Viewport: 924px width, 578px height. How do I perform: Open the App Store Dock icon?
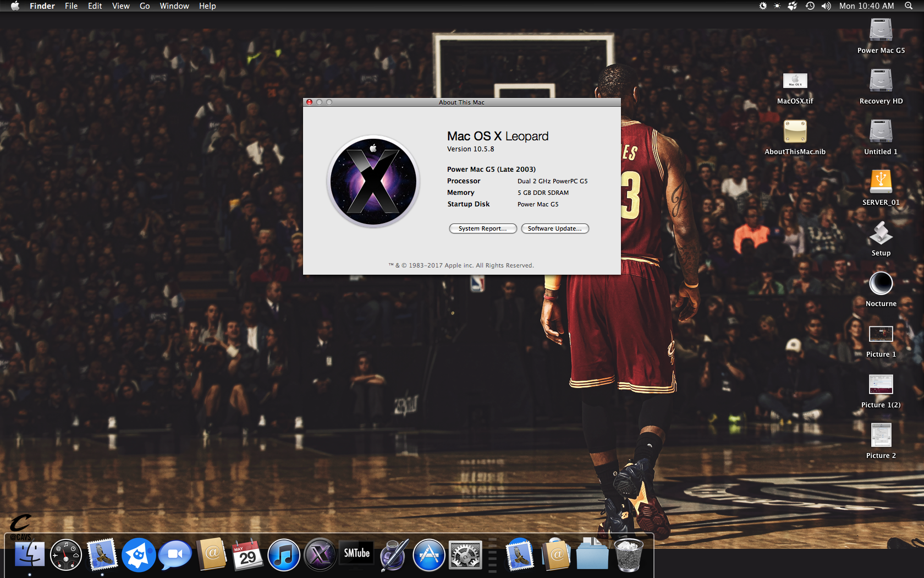click(x=429, y=555)
